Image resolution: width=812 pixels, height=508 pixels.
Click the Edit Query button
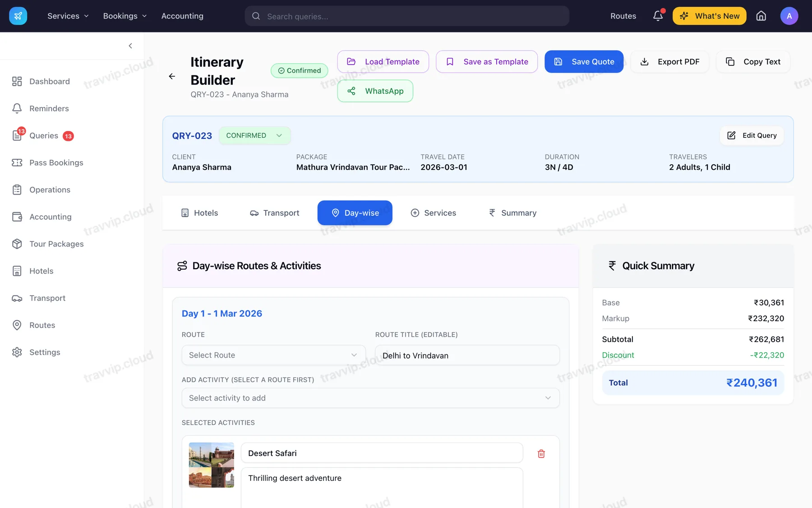(x=752, y=135)
